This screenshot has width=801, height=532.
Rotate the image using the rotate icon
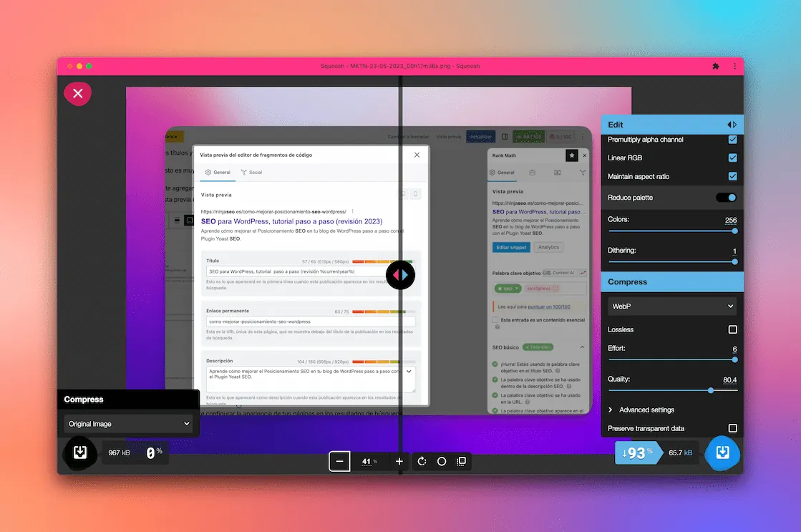[422, 461]
